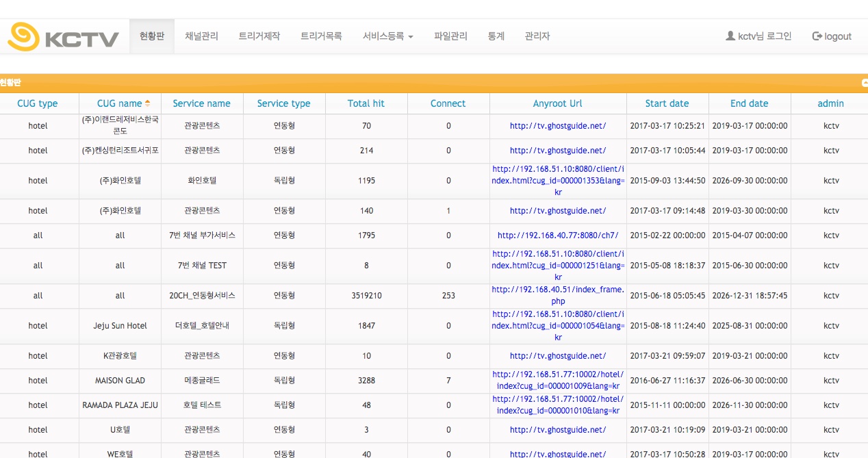Click the U호텔 CUG name cell
Screen dimensions: 868x458
(x=120, y=430)
